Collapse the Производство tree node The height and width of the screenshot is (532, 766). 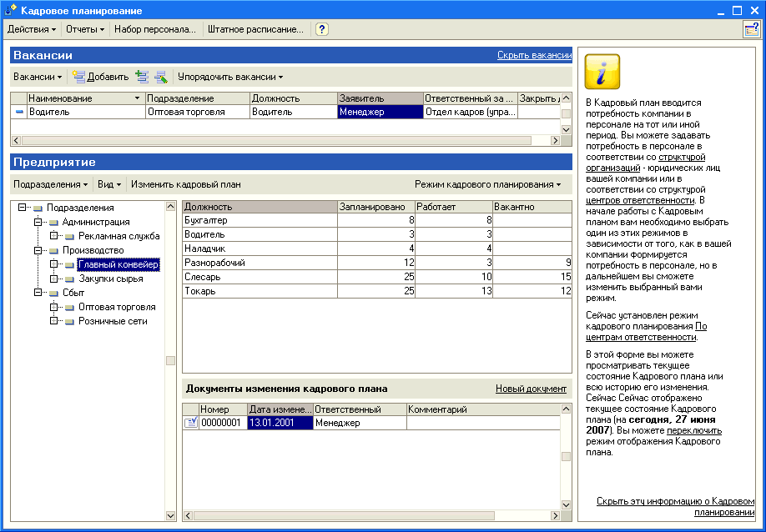point(38,250)
